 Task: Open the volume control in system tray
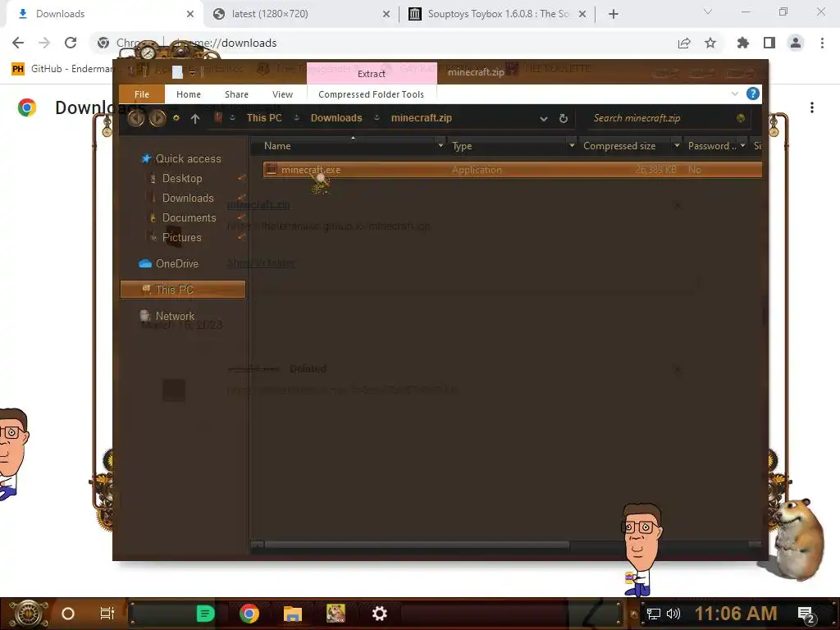coord(673,614)
